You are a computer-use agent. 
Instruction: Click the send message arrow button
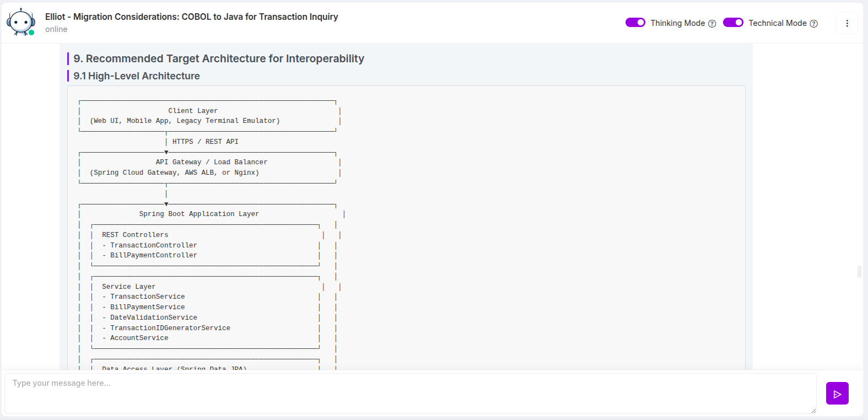837,394
